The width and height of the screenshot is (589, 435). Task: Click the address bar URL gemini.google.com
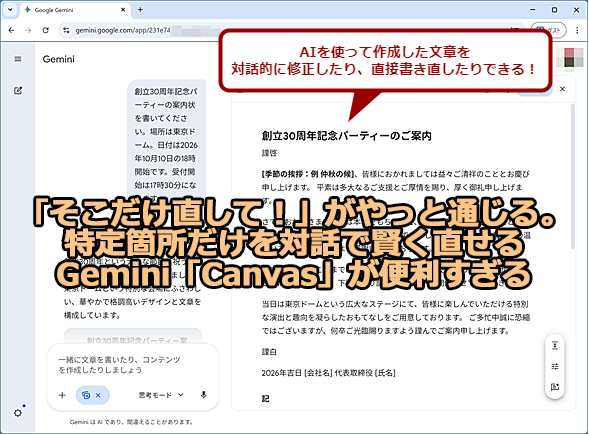pyautogui.click(x=123, y=30)
